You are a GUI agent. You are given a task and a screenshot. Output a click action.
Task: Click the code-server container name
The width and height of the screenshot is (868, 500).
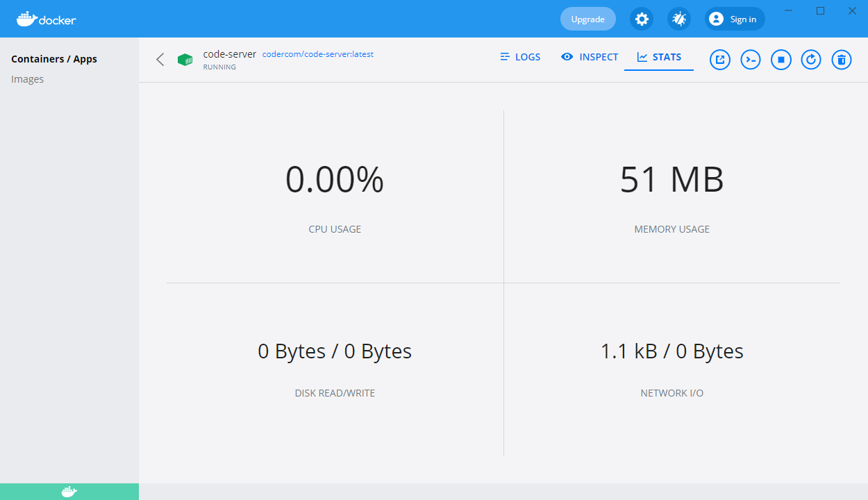point(230,54)
